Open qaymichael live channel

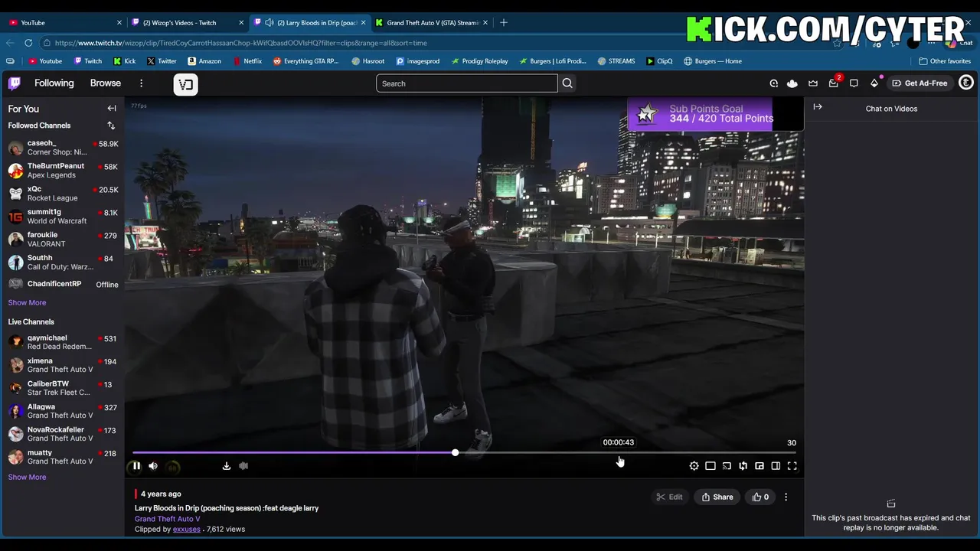pos(63,342)
